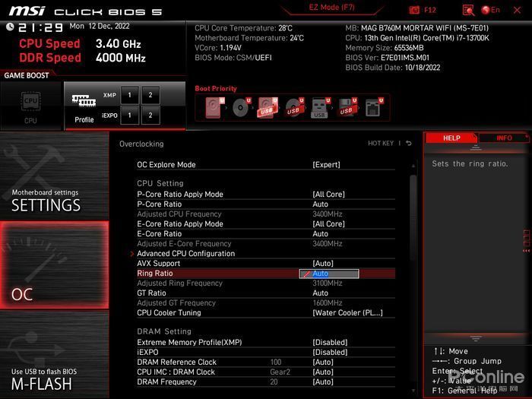The height and width of the screenshot is (399, 532).
Task: Close the BIOS with the X icon
Action: pos(517,10)
